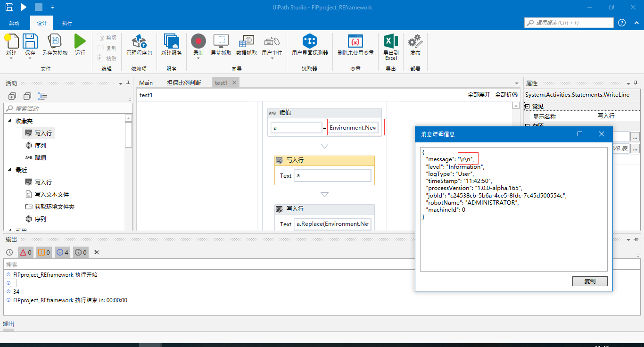Run the workflow with 运行 icon
This screenshot has height=347, width=644.
80,41
